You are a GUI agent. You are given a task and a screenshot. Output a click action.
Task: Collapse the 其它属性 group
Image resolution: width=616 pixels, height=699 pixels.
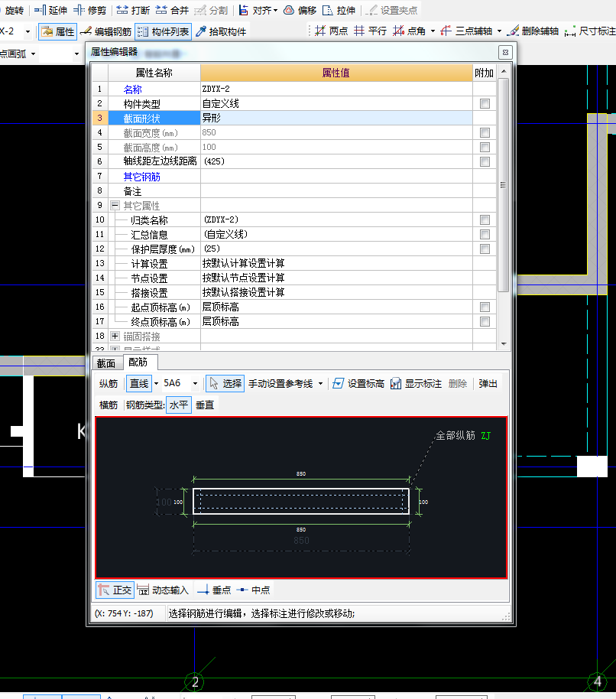tap(115, 205)
